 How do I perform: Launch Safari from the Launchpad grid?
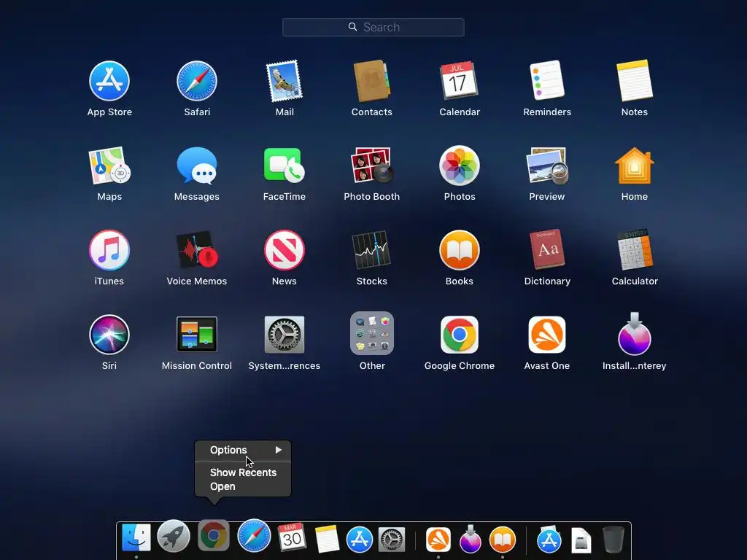tap(197, 81)
